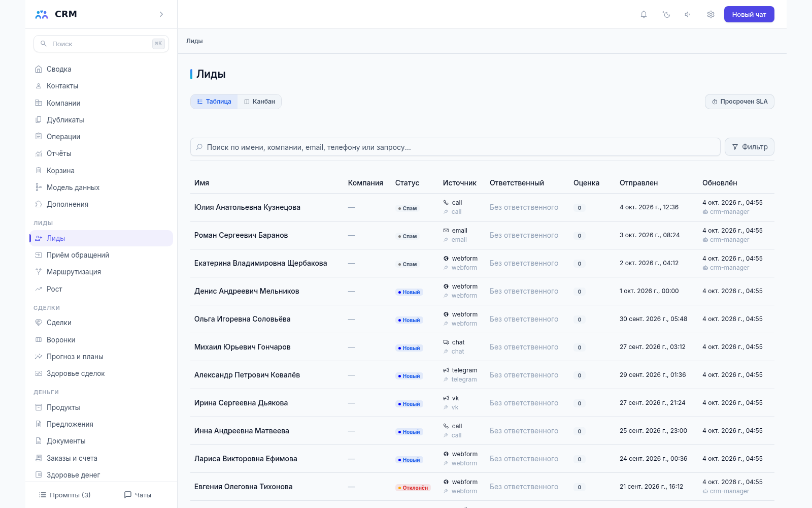812x508 pixels.
Task: Open the Фильтр dropdown button
Action: (x=750, y=147)
